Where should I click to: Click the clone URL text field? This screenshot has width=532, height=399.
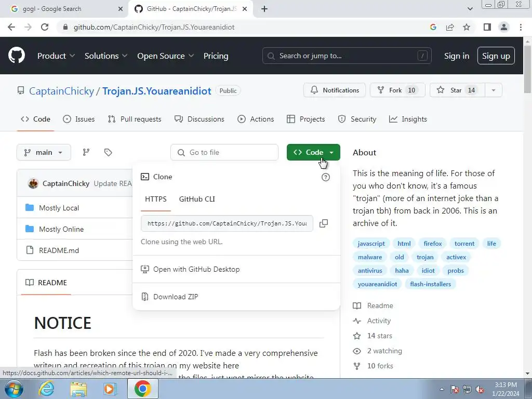[x=227, y=223]
